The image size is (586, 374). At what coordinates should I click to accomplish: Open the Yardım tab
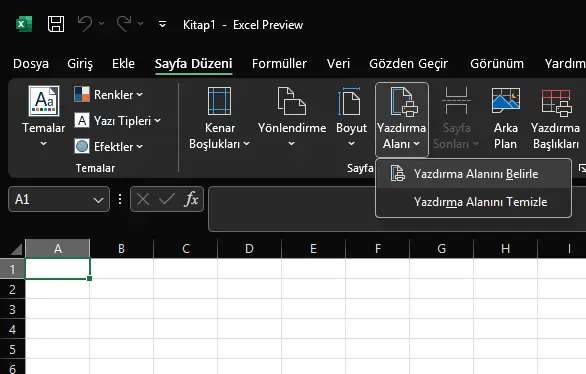click(565, 64)
